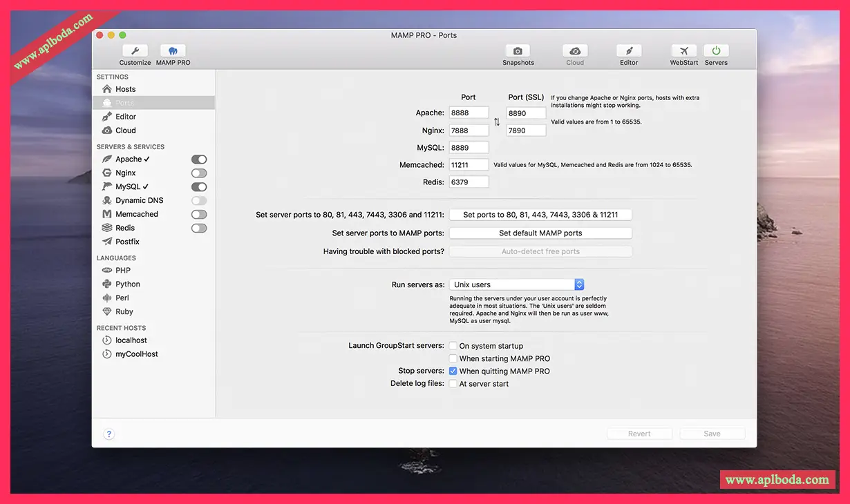This screenshot has width=850, height=504.
Task: Click the Cloud toolbar icon
Action: [x=575, y=51]
